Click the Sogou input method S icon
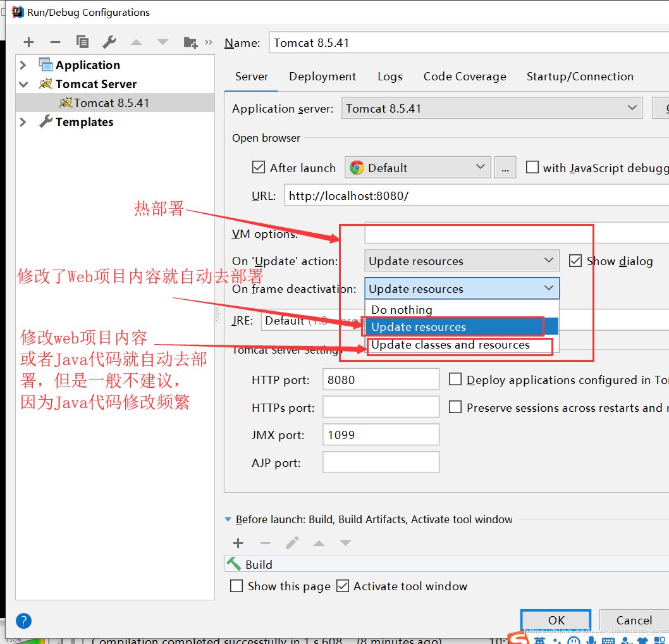Image resolution: width=669 pixels, height=644 pixels. (x=519, y=638)
